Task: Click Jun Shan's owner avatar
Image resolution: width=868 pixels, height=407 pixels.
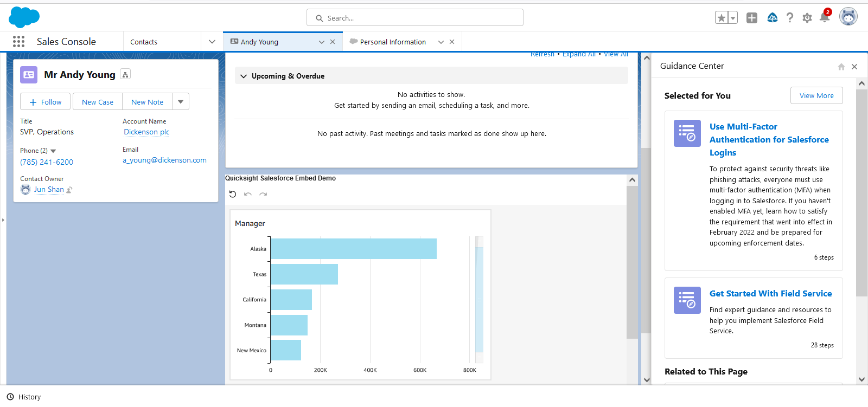Action: (x=25, y=190)
